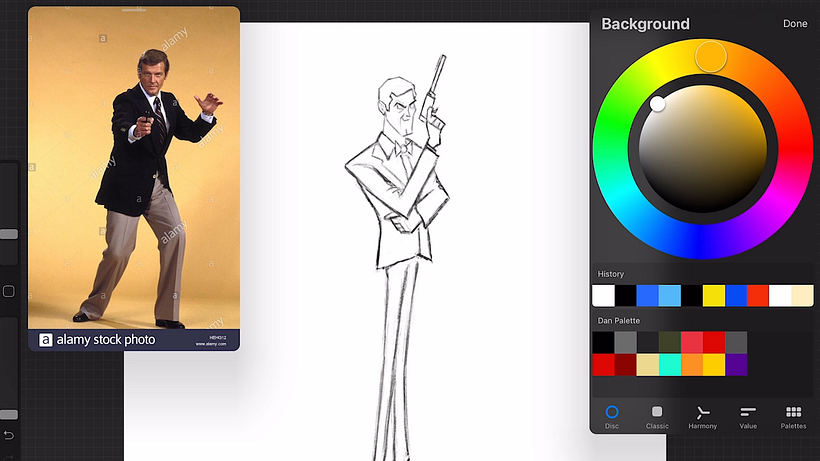Viewport: 820px width, 461px height.
Task: Tap the square Modify button in sidebar
Action: click(x=9, y=291)
